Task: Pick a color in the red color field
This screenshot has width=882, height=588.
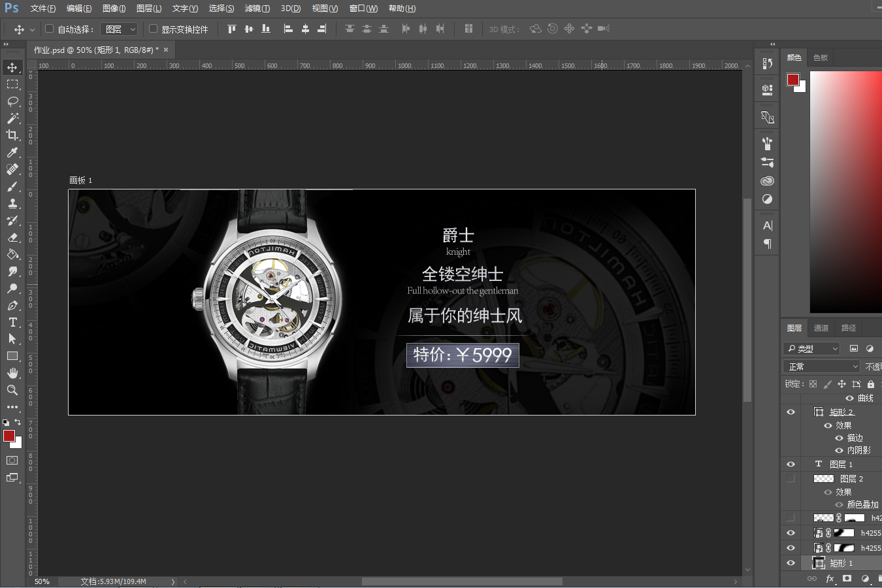Action: pos(846,191)
